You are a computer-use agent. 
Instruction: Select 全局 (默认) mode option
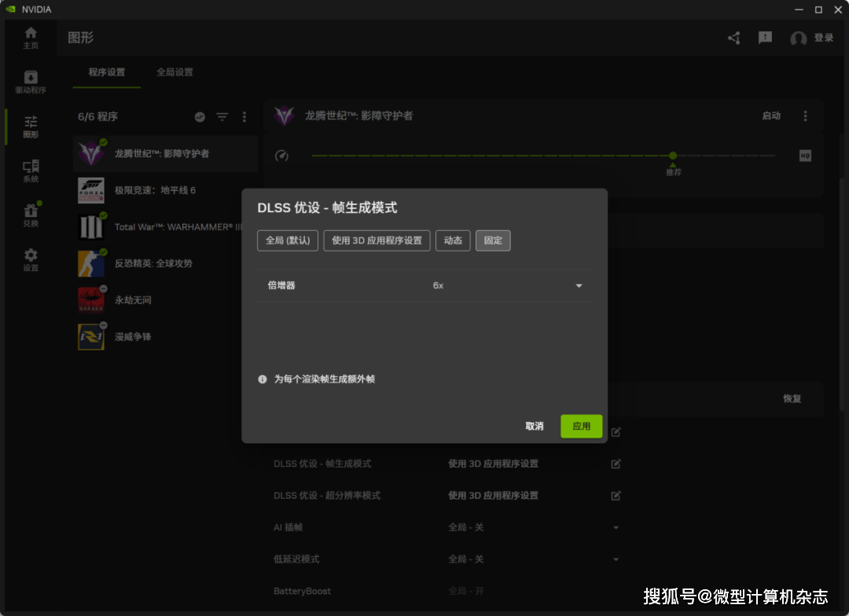pyautogui.click(x=288, y=240)
